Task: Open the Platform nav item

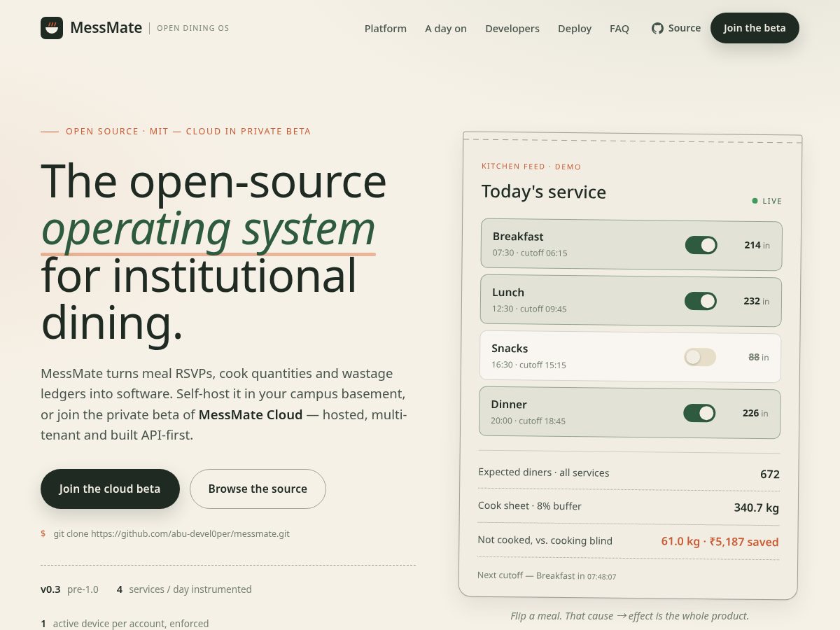Action: coord(386,29)
